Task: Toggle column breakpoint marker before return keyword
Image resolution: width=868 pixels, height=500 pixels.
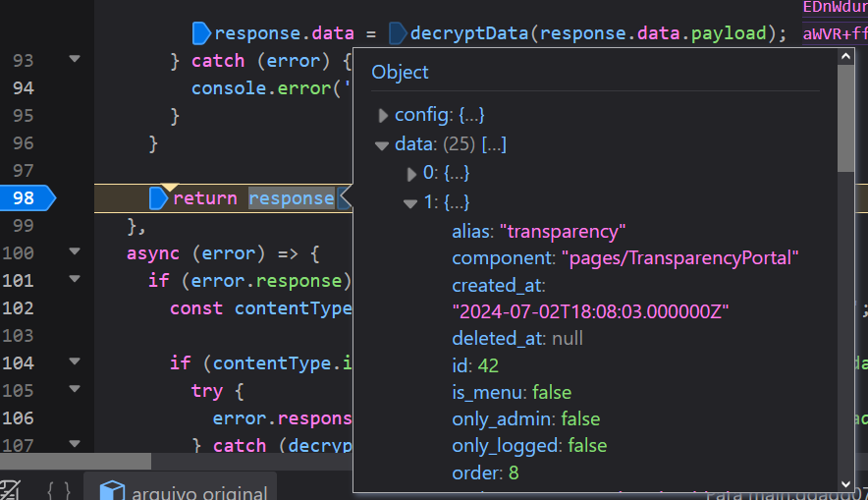Action: [158, 198]
